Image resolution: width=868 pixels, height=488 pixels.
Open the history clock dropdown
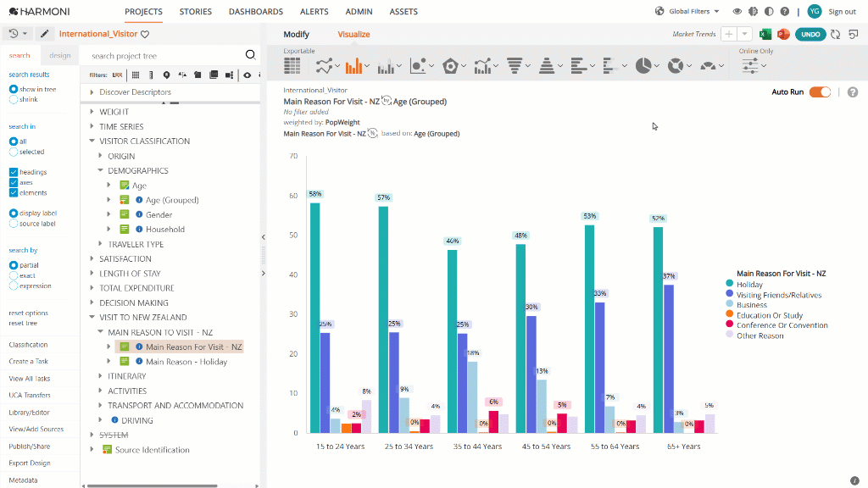[19, 34]
